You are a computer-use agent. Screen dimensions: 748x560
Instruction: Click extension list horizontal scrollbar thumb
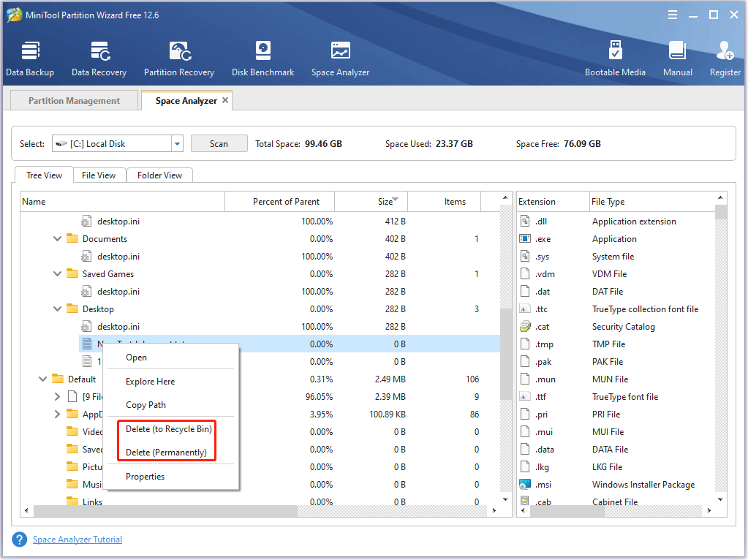click(567, 510)
